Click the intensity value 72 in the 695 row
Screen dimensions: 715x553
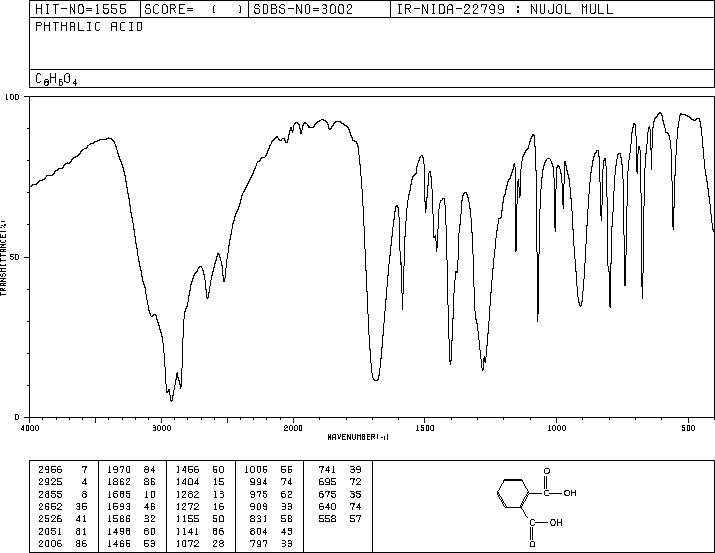355,482
